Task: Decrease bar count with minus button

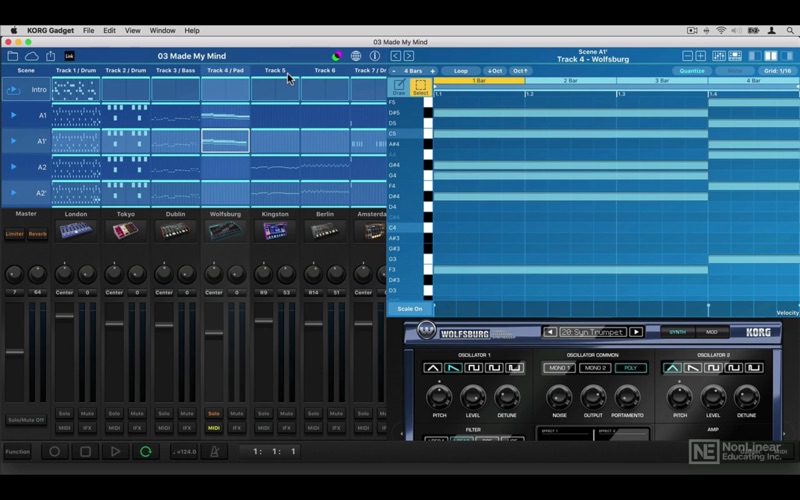Action: click(x=393, y=71)
